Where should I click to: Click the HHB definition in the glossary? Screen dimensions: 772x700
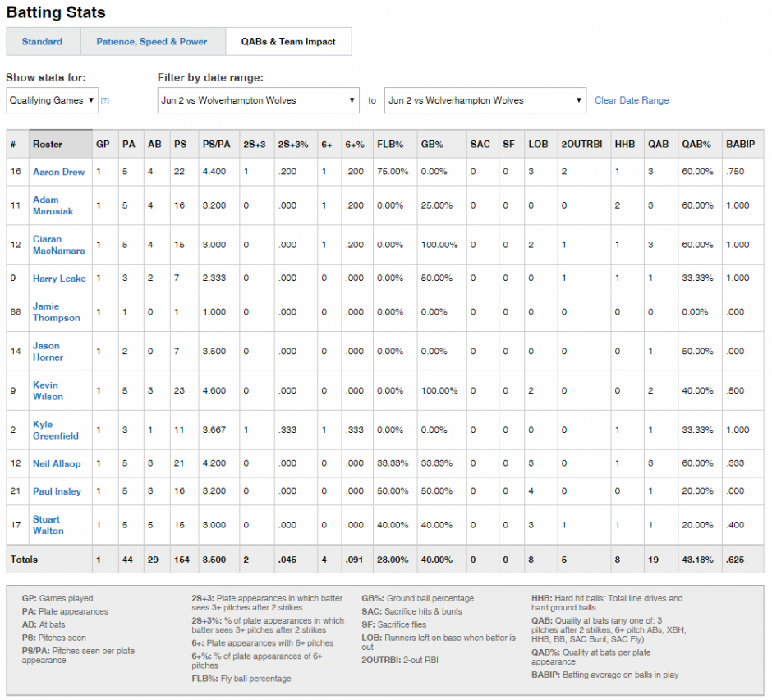coord(607,603)
